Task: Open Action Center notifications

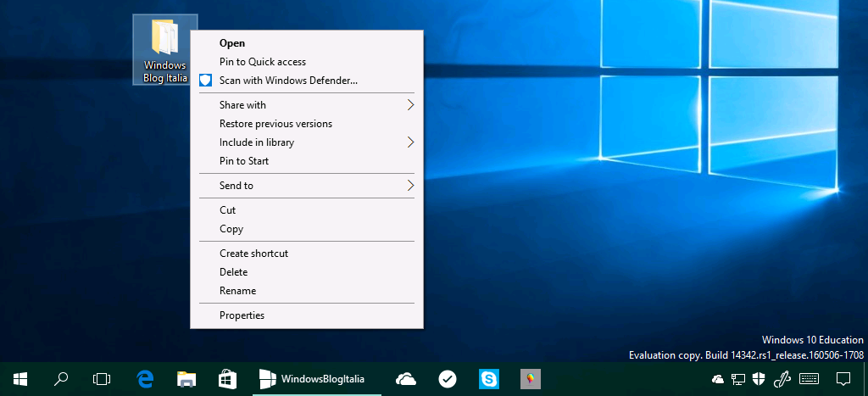Action: (x=843, y=379)
